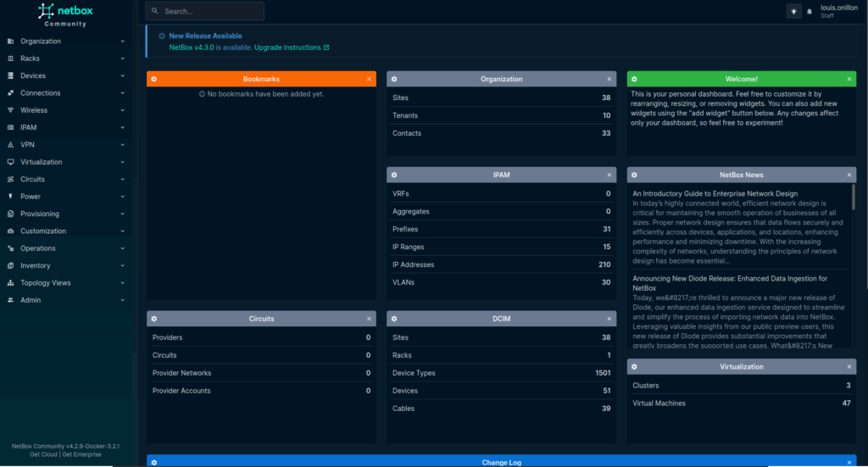Viewport: 868px width, 467px height.
Task: Open the Inventory sidebar menu
Action: pyautogui.click(x=66, y=265)
